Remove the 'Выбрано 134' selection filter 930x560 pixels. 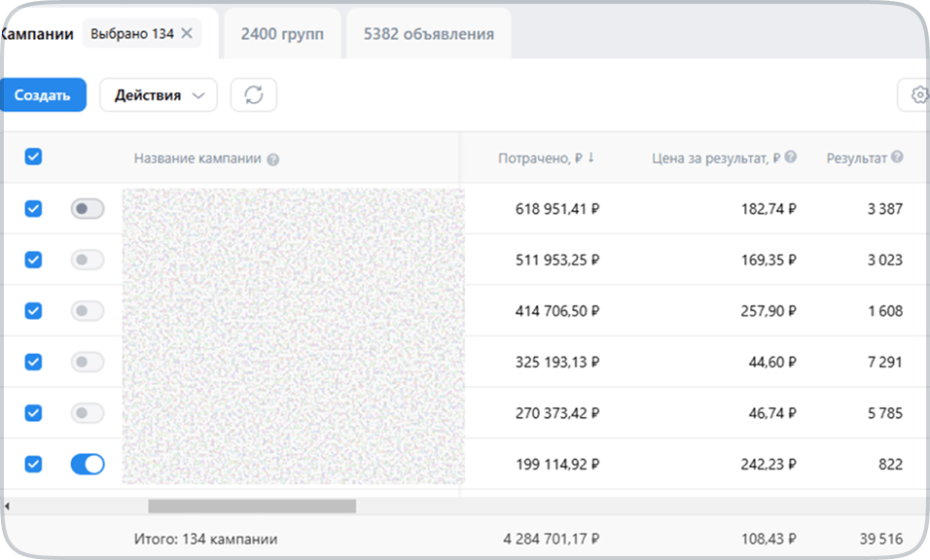click(x=188, y=34)
